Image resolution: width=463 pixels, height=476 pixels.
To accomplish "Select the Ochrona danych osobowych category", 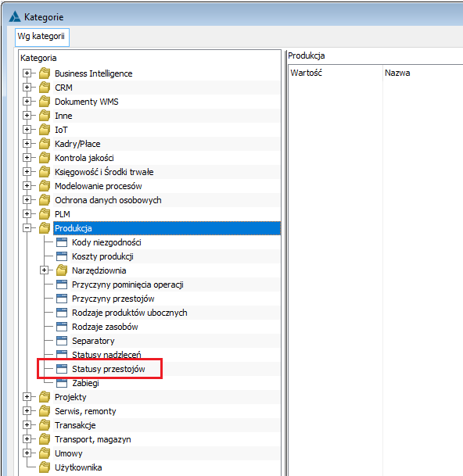I will (x=108, y=200).
